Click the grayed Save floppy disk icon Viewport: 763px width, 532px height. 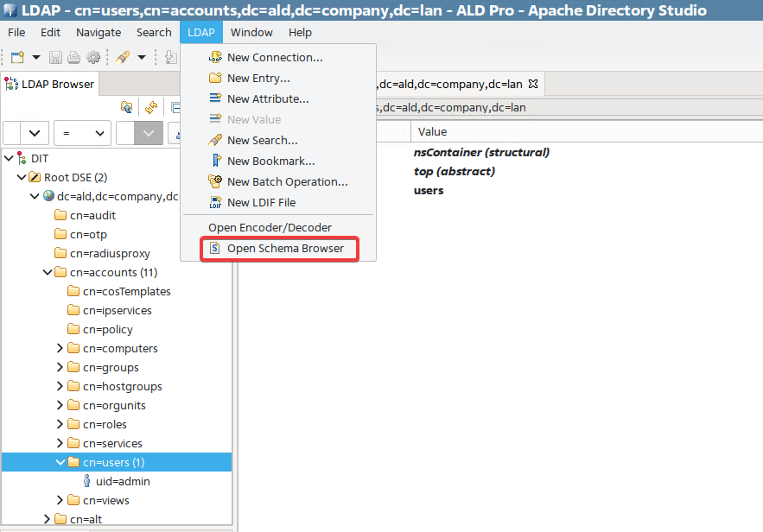(x=55, y=57)
